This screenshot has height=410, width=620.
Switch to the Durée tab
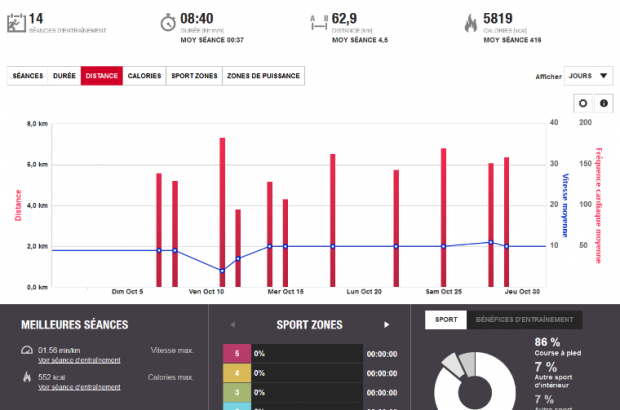(64, 76)
